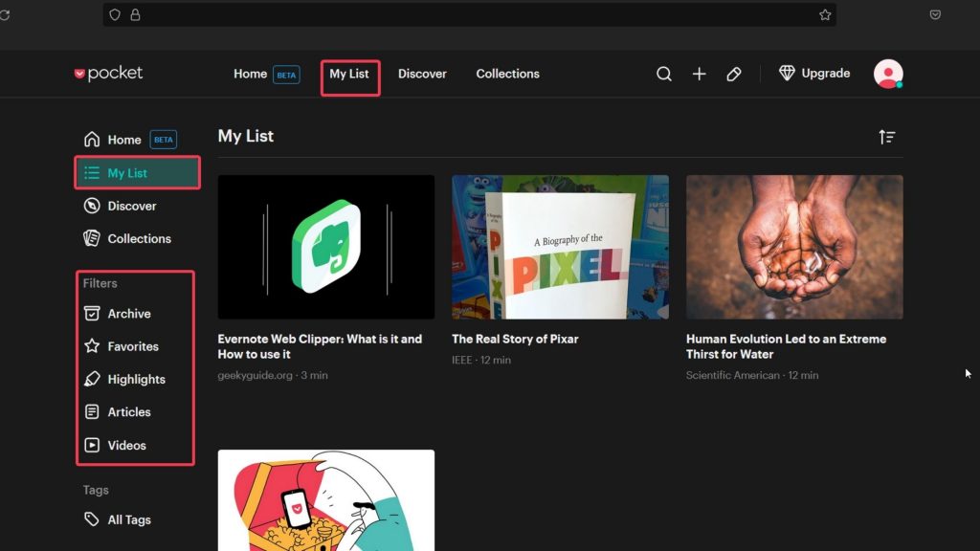
Task: Open All Tags label
Action: pyautogui.click(x=129, y=519)
